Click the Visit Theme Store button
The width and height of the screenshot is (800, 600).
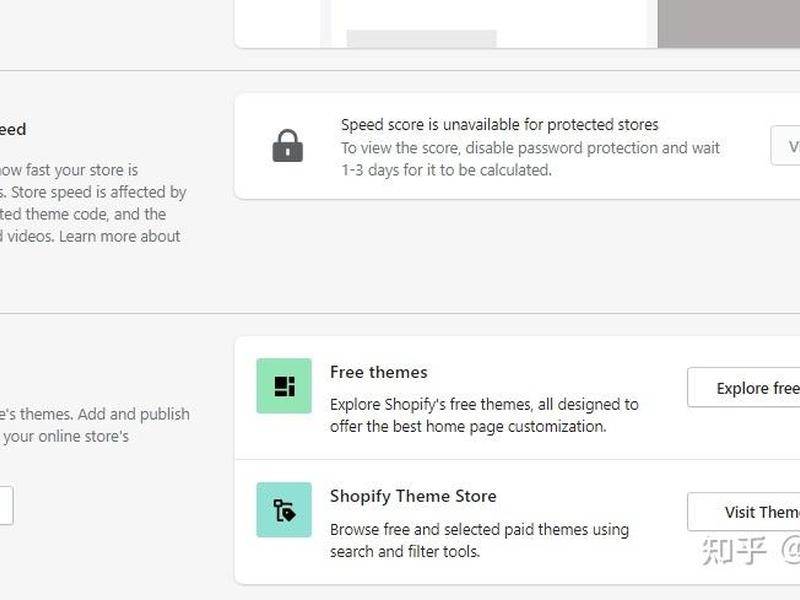744,512
